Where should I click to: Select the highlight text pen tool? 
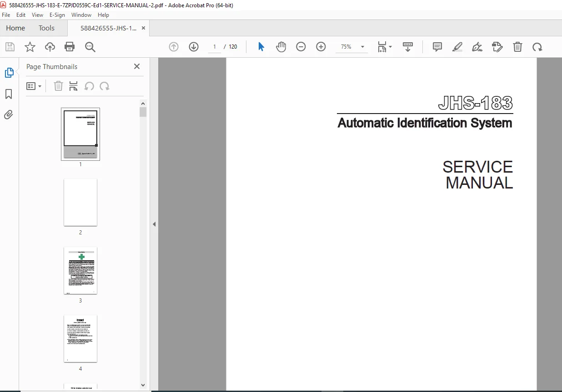click(x=457, y=47)
